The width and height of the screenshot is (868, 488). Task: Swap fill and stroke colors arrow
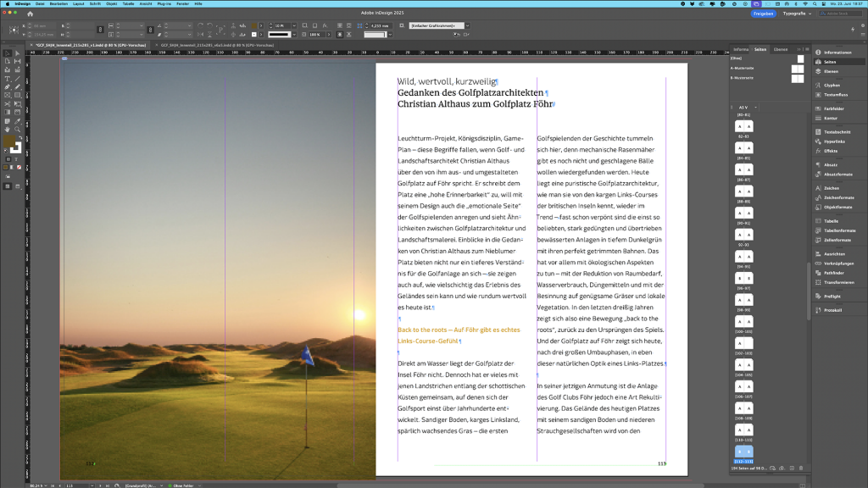click(19, 139)
